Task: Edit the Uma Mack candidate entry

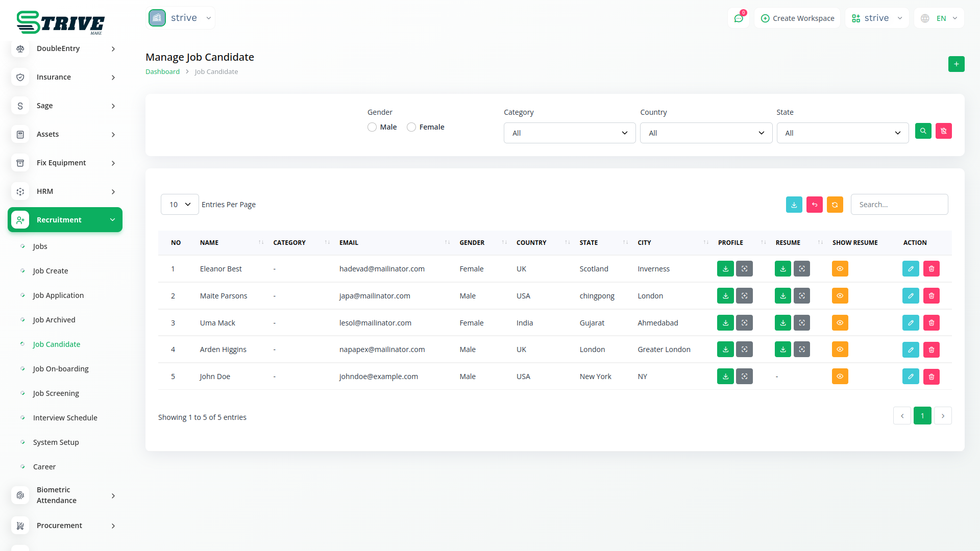Action: pyautogui.click(x=911, y=323)
